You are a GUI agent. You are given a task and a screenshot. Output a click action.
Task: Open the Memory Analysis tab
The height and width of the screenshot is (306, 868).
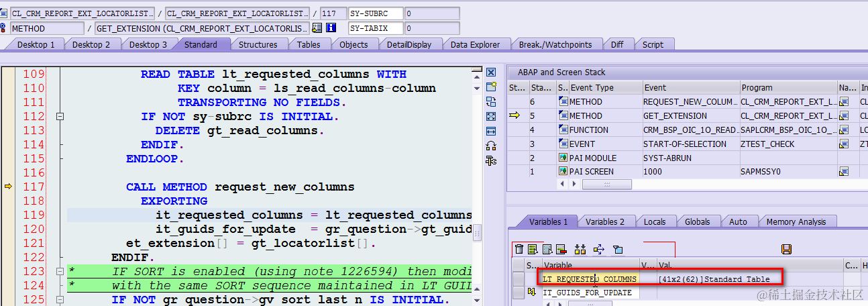[796, 221]
